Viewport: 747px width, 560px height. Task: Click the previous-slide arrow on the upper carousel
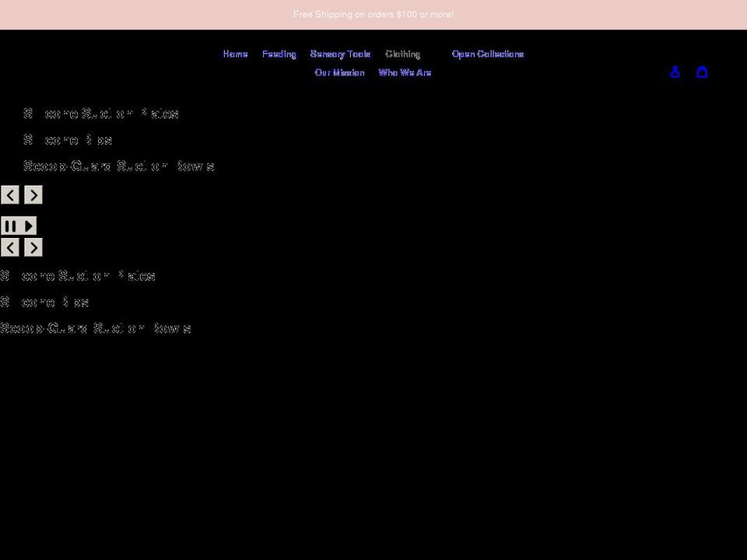pos(9,194)
